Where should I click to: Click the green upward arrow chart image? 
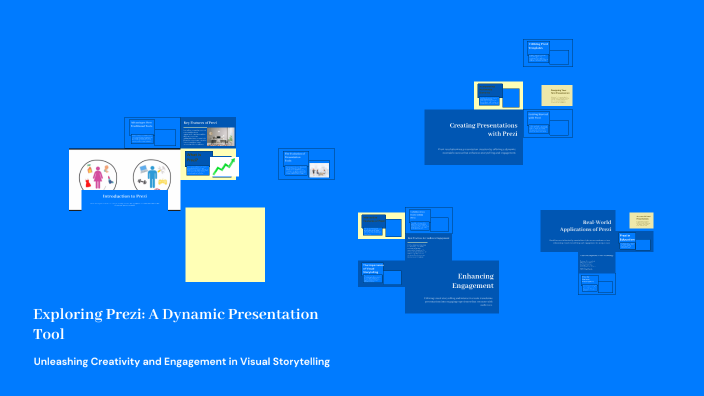click(x=224, y=167)
